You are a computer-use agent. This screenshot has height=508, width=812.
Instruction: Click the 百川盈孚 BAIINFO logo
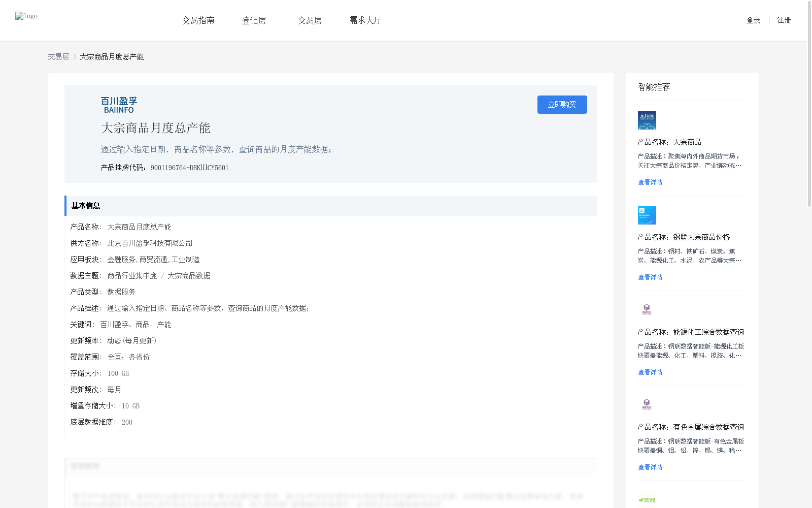(119, 105)
